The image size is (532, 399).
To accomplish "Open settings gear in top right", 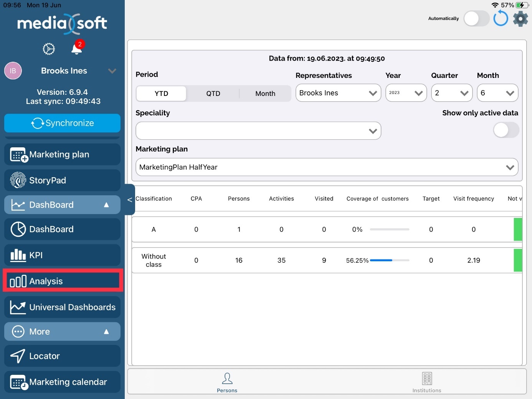I will click(x=520, y=18).
